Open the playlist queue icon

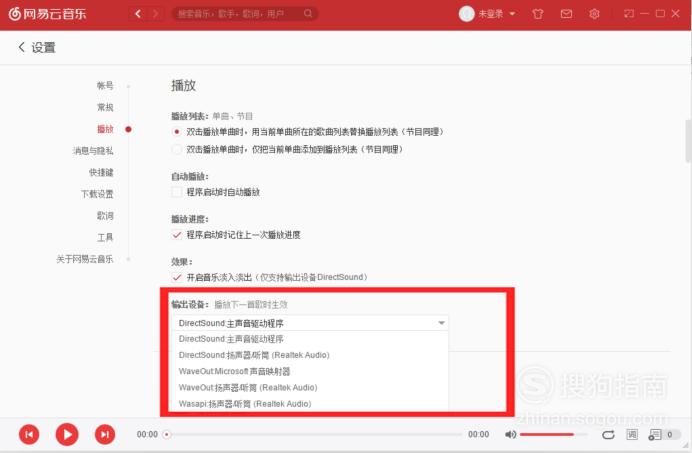(655, 435)
